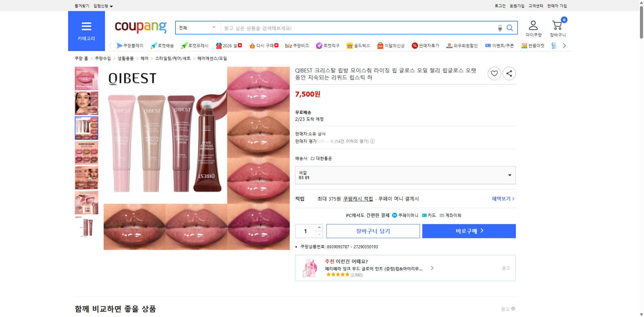This screenshot has height=317, width=644.
Task: Start voice search with the microphone icon
Action: [499, 28]
